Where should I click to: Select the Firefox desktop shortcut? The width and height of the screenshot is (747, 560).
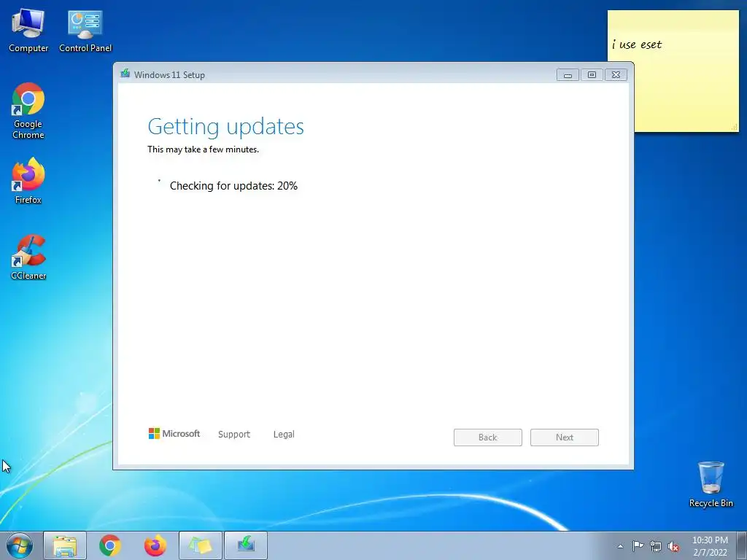coord(28,181)
